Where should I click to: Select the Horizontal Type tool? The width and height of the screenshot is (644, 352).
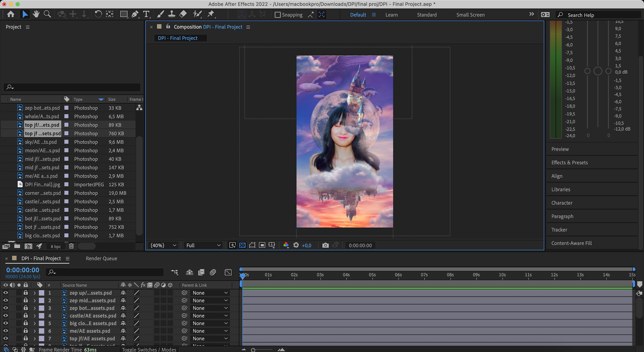pos(146,14)
